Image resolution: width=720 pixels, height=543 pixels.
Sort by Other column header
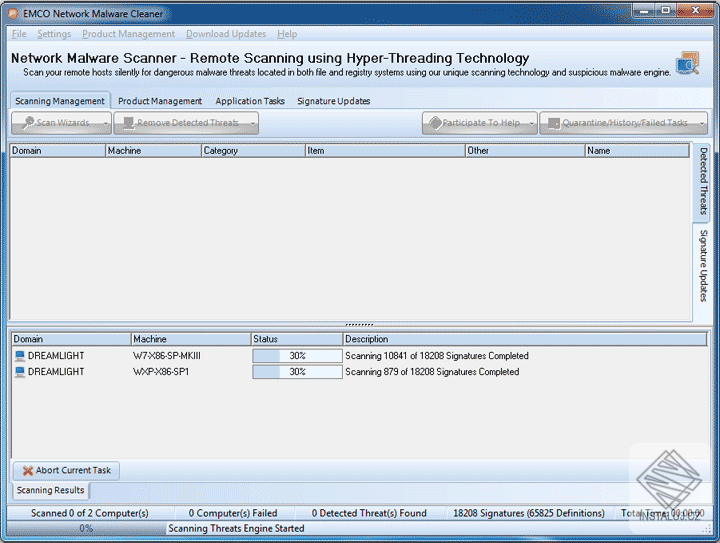click(x=525, y=151)
